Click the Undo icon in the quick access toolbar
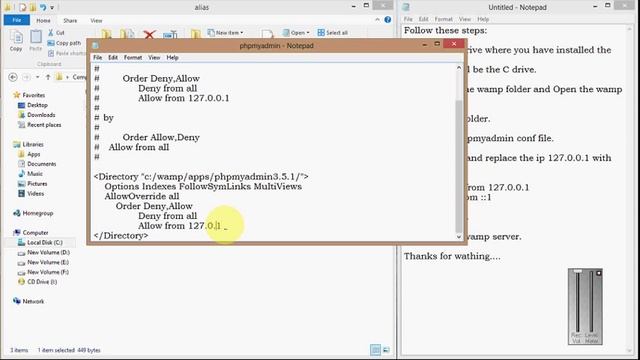 pyautogui.click(x=43, y=7)
